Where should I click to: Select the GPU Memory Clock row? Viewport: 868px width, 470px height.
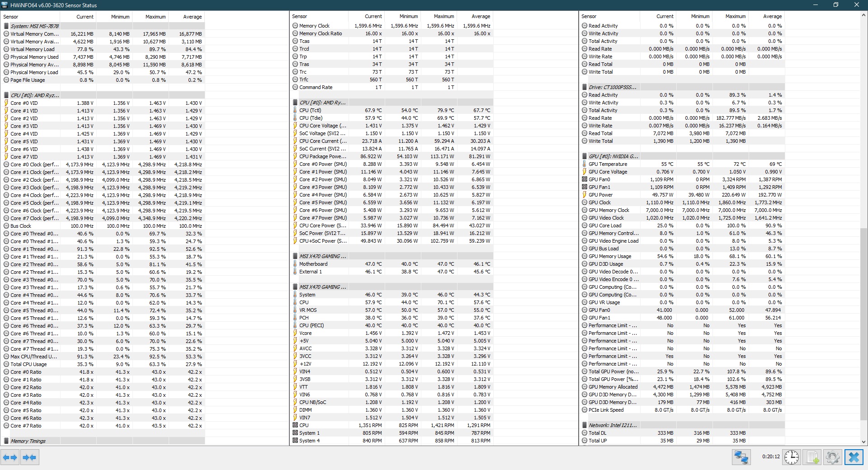tap(682, 210)
